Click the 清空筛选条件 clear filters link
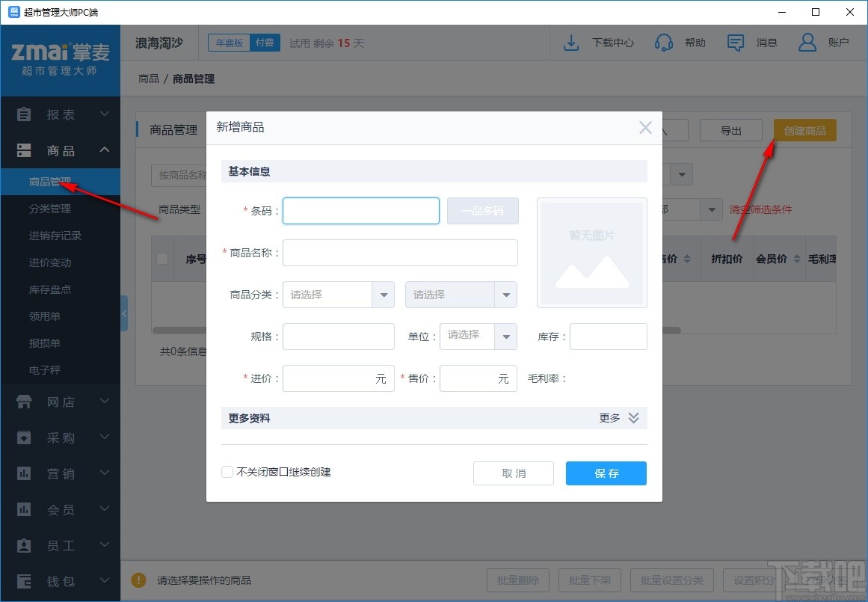 [x=761, y=210]
